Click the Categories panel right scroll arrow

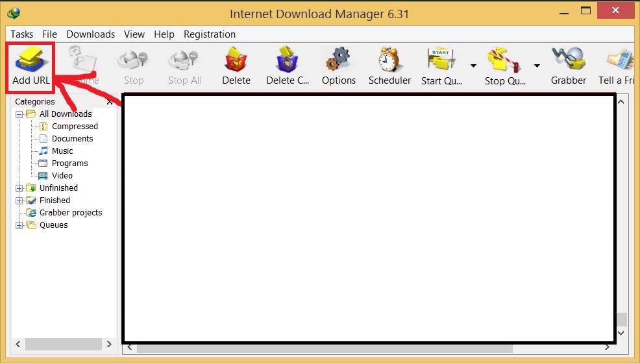109,345
